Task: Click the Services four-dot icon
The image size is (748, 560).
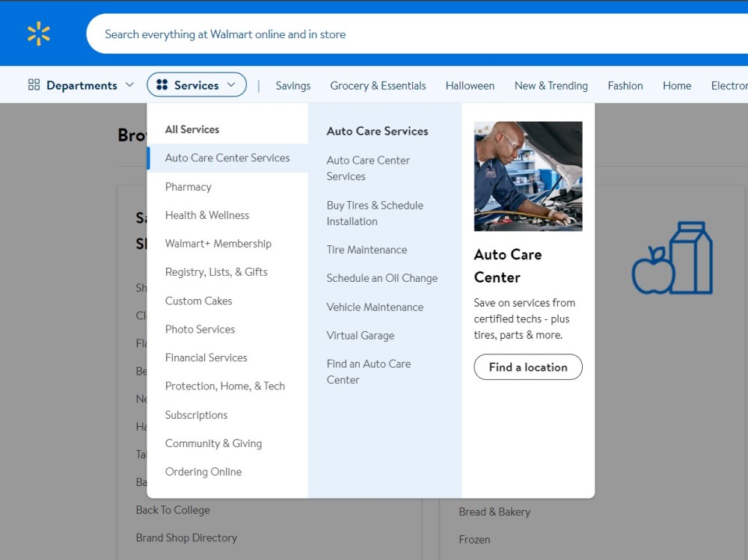Action: pyautogui.click(x=162, y=85)
